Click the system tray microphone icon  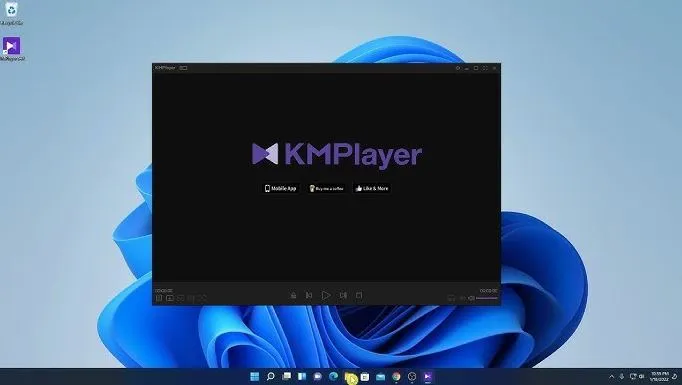622,376
